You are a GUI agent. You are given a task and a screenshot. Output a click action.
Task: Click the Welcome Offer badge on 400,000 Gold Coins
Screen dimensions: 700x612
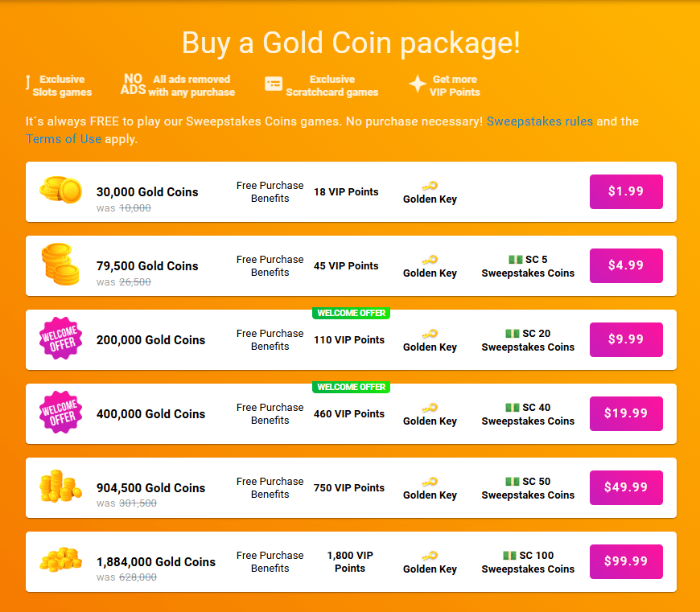click(60, 413)
